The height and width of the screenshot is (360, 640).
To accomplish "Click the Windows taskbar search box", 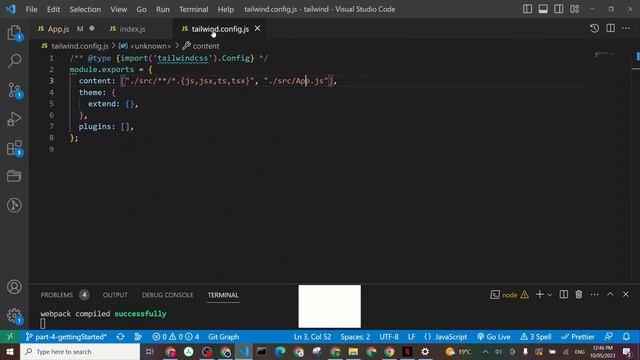I will 80,351.
